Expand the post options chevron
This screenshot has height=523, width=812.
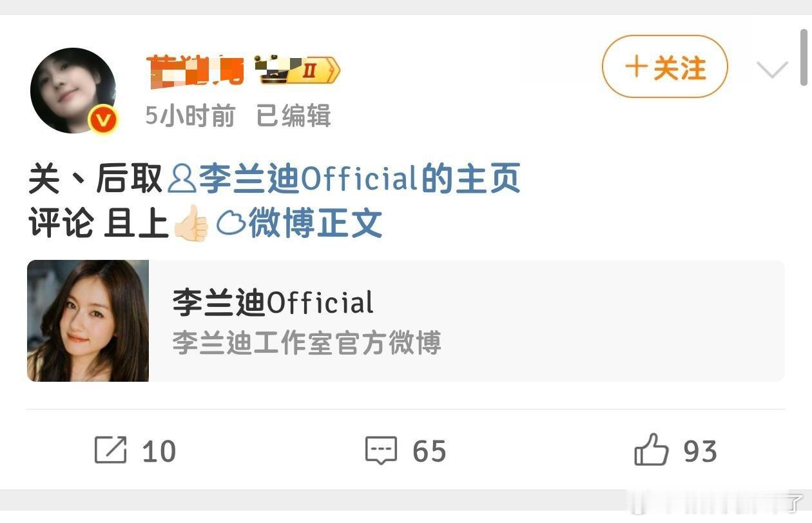coord(773,69)
